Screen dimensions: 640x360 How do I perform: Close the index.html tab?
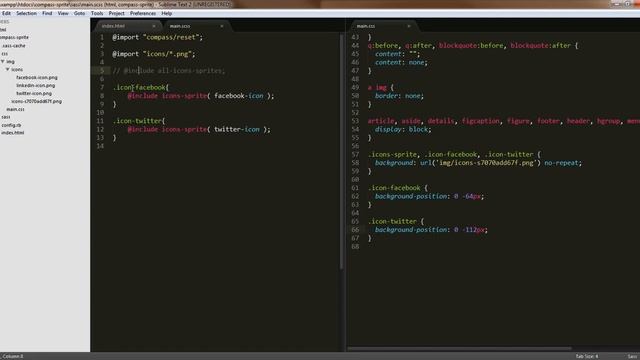(154, 26)
